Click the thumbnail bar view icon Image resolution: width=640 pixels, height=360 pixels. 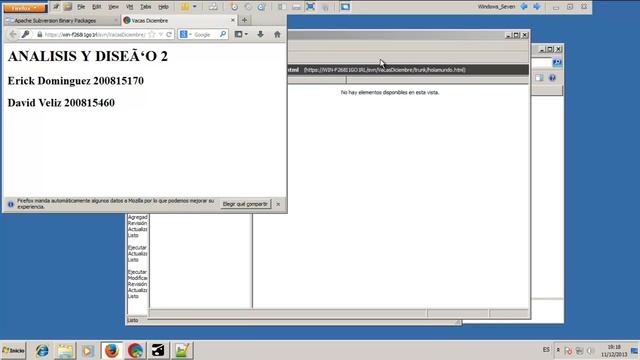click(296, 7)
